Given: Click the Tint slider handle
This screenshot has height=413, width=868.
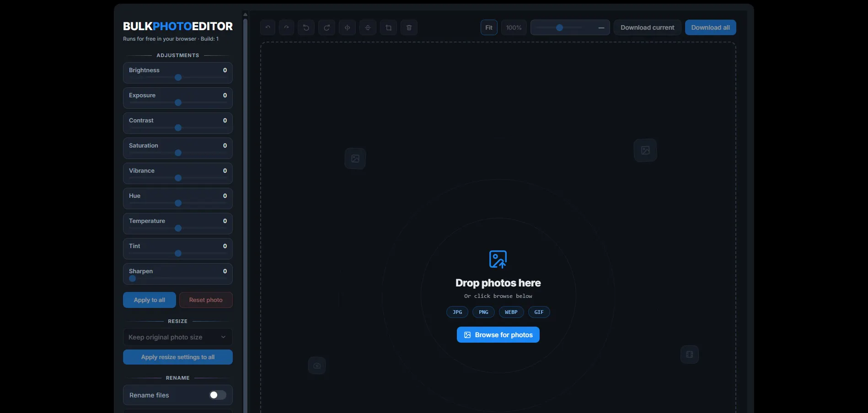Looking at the screenshot, I should click(178, 254).
